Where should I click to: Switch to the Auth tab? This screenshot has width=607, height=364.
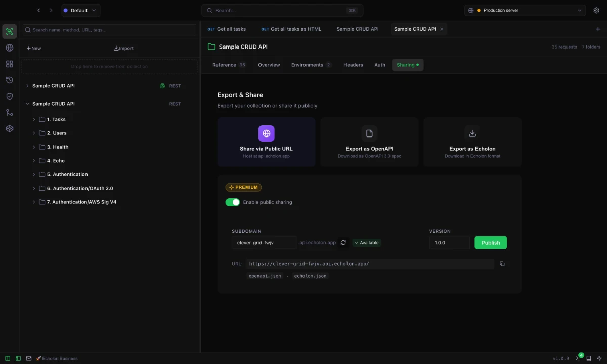click(380, 65)
